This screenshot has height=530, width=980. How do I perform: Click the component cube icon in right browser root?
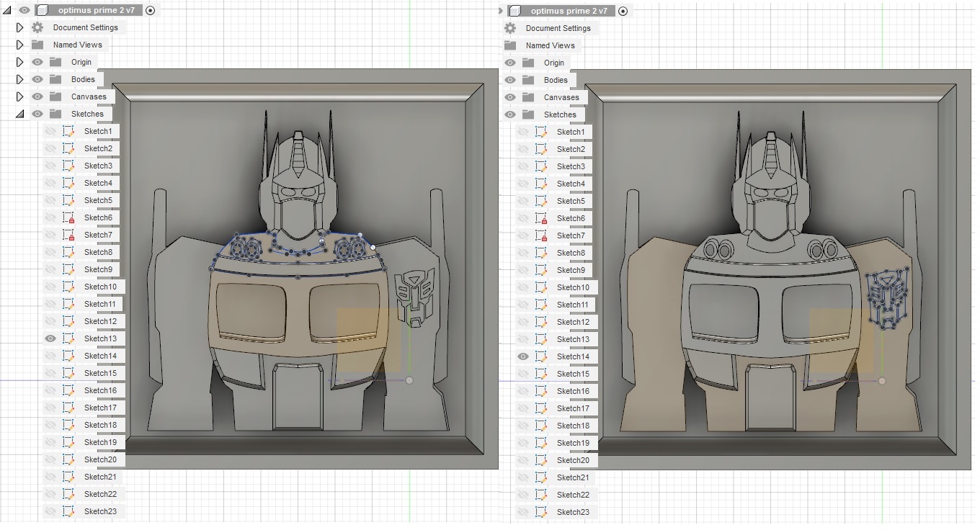coord(514,11)
